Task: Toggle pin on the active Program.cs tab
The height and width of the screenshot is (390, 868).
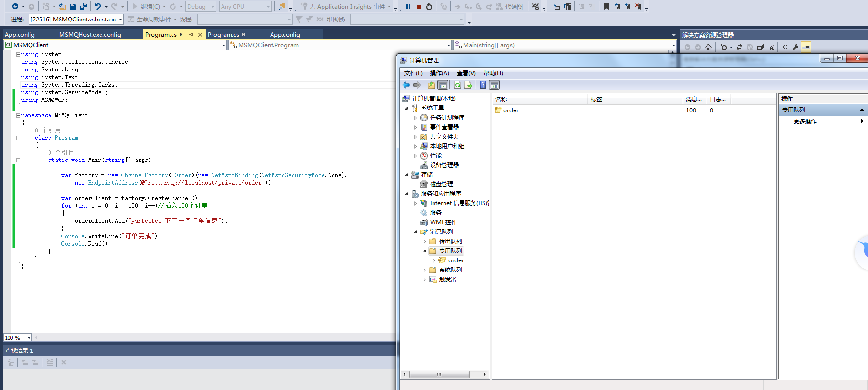Action: 191,35
